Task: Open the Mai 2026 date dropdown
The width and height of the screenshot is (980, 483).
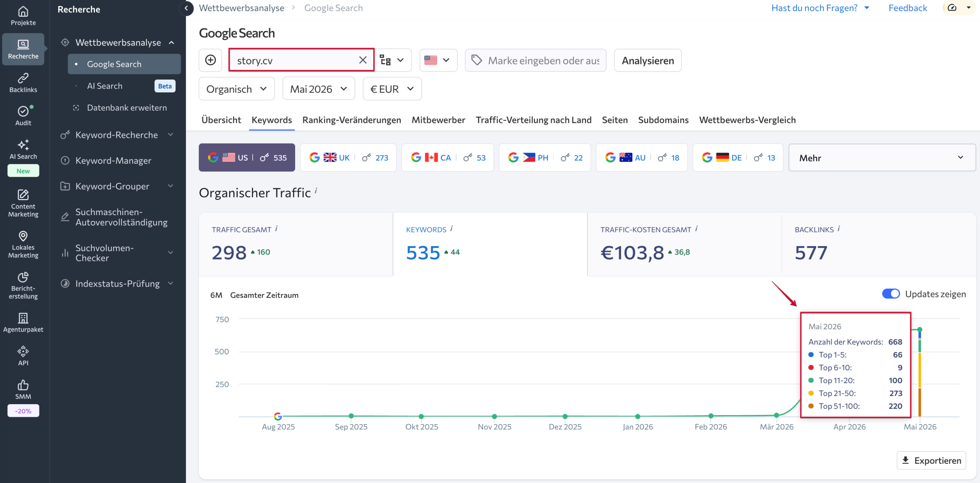Action: pyautogui.click(x=318, y=89)
